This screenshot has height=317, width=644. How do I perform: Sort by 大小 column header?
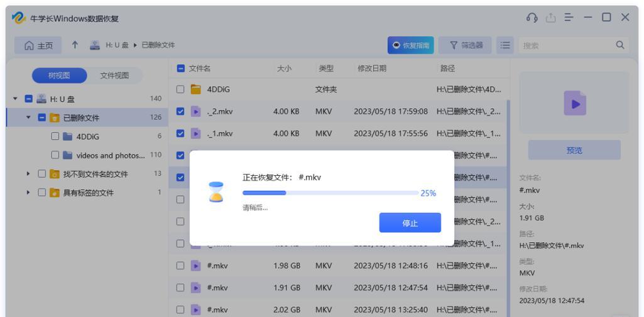[x=284, y=68]
